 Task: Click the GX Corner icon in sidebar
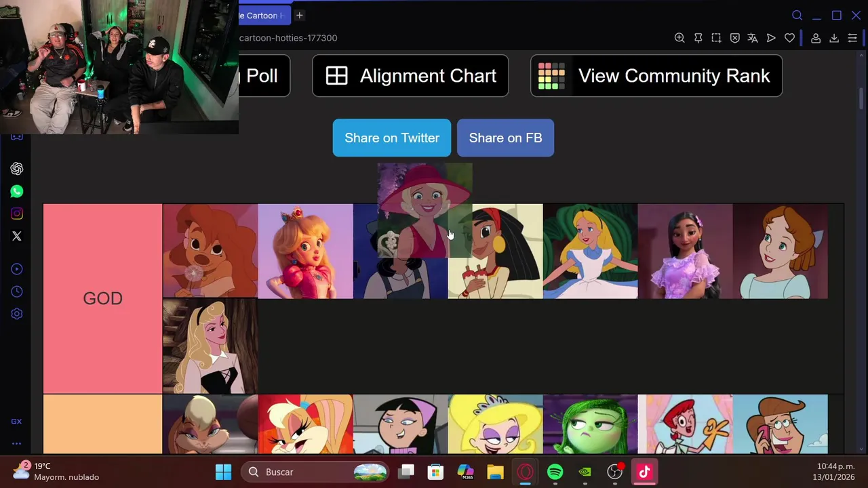[16, 422]
